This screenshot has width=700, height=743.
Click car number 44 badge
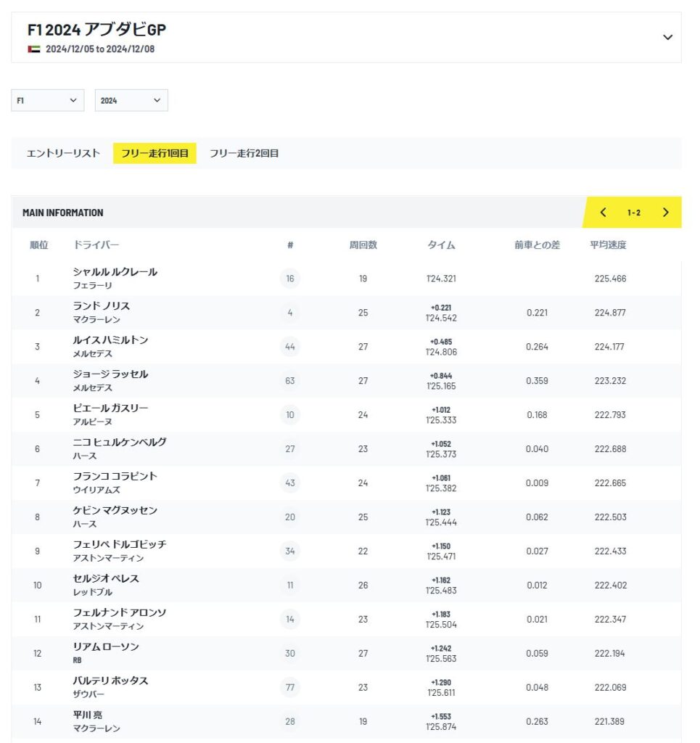coord(290,347)
